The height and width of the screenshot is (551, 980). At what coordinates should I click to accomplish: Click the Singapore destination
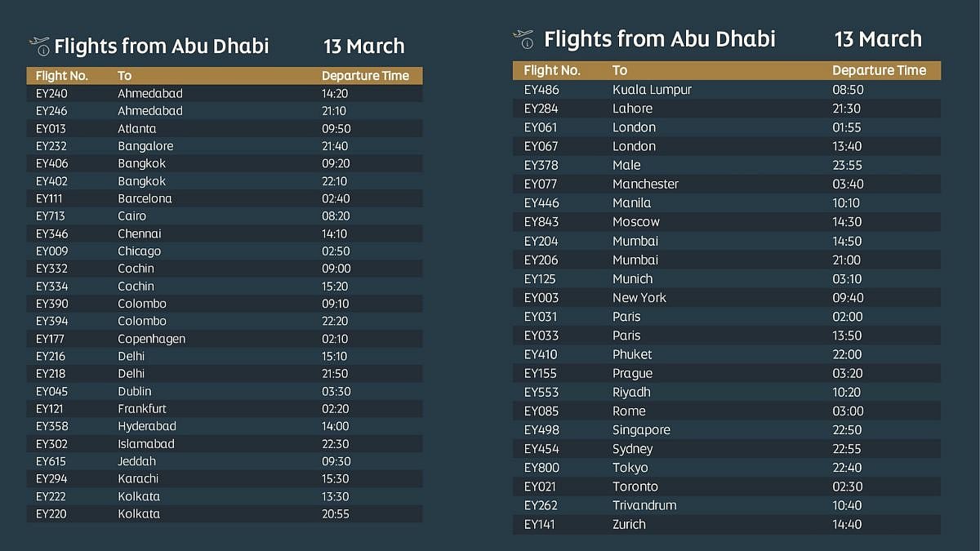[x=641, y=429]
